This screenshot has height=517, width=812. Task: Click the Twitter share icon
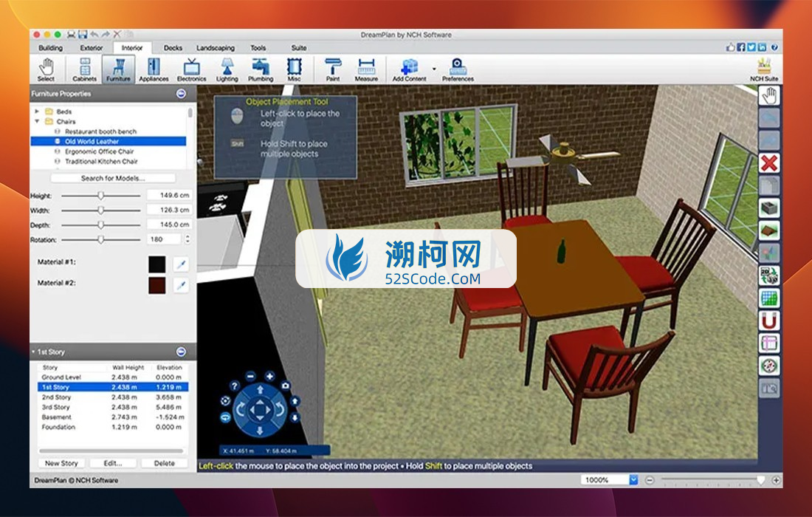coord(751,47)
